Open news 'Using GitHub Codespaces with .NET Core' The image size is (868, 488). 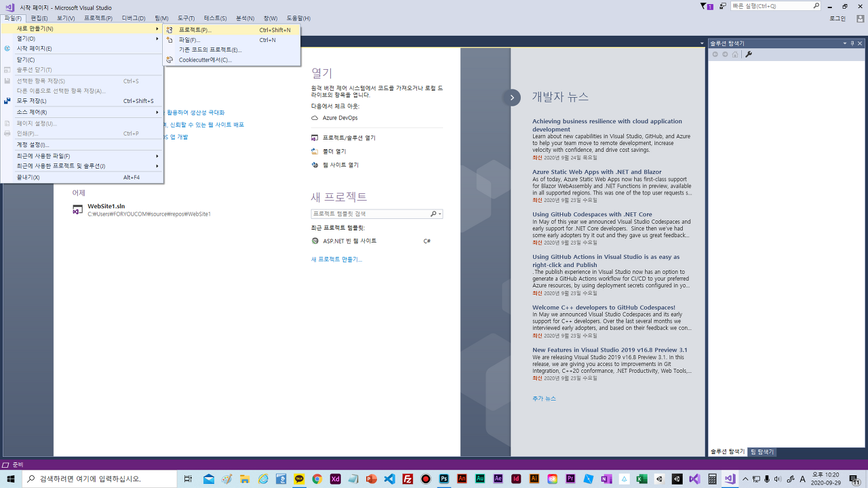[x=592, y=214]
